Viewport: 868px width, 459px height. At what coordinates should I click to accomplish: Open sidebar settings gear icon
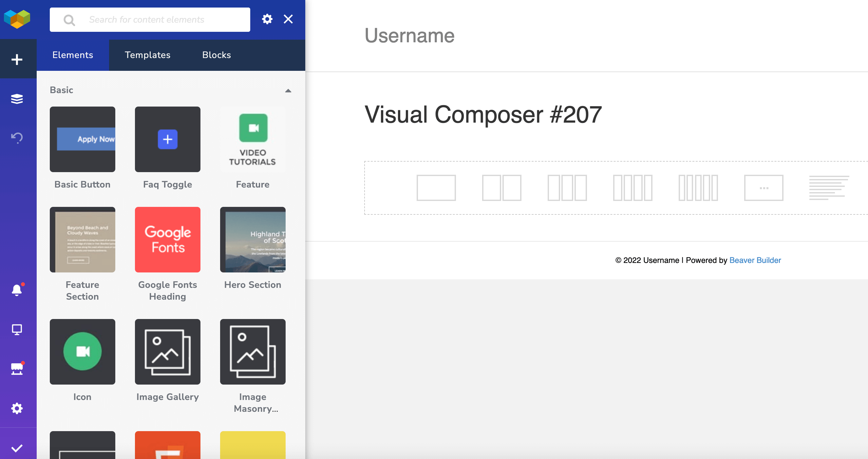click(17, 409)
